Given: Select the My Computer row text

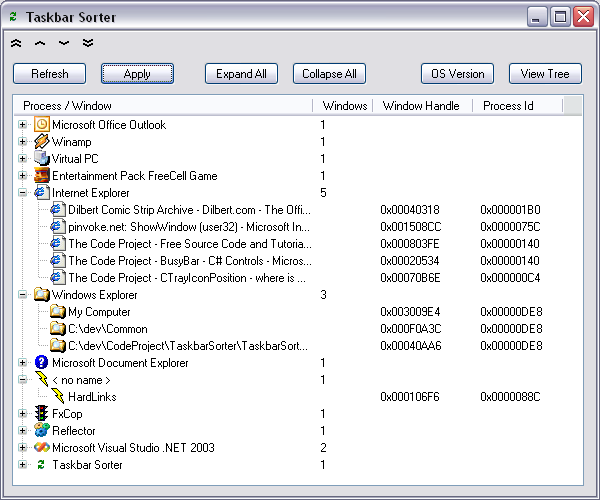Looking at the screenshot, I should 99,311.
